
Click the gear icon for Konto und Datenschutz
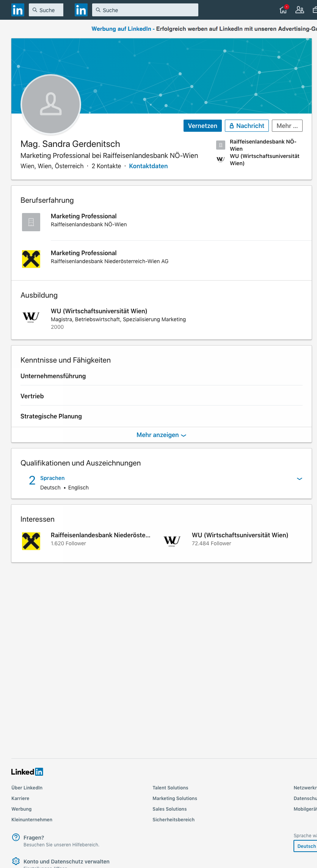click(x=16, y=861)
